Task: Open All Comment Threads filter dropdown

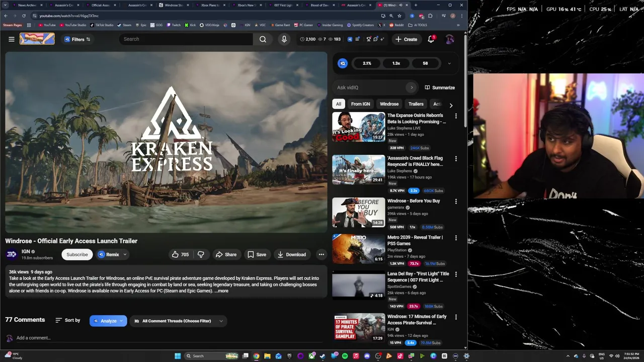Action: [178, 321]
